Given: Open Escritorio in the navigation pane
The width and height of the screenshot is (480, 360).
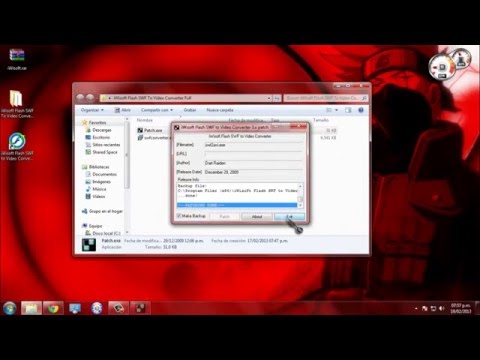Looking at the screenshot, I should [98, 137].
